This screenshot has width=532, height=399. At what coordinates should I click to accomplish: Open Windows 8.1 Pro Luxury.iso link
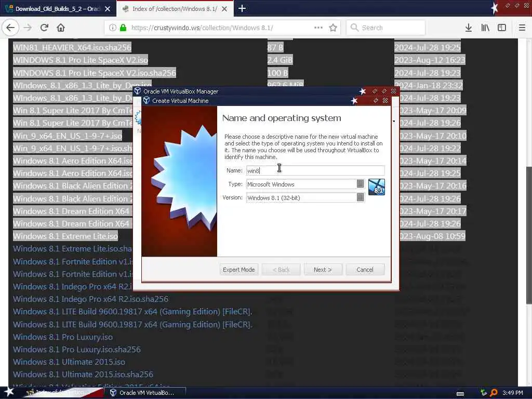[x=63, y=337]
